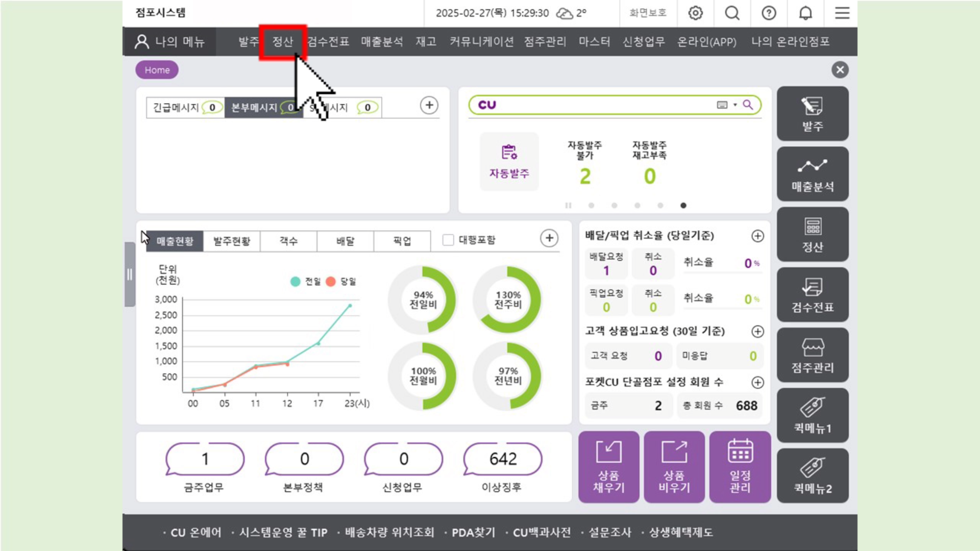
Task: Click the left side panel collapse handle
Action: point(130,274)
